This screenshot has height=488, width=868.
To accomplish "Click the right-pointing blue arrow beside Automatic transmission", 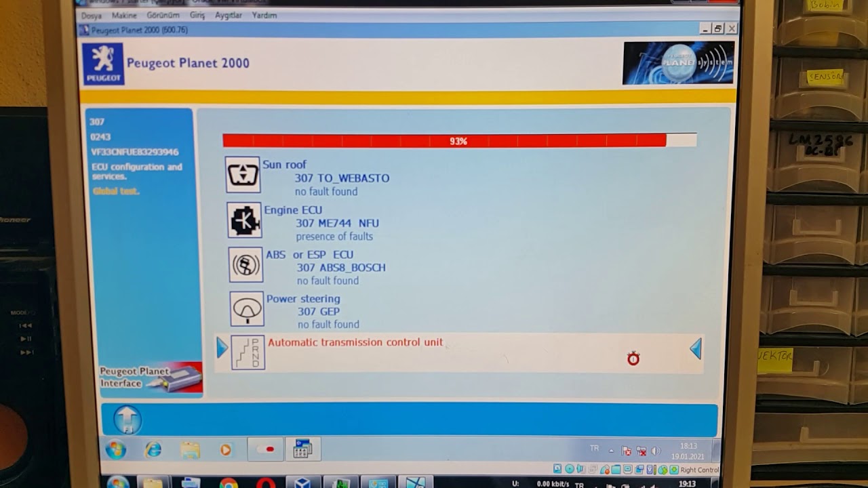I will pos(222,348).
